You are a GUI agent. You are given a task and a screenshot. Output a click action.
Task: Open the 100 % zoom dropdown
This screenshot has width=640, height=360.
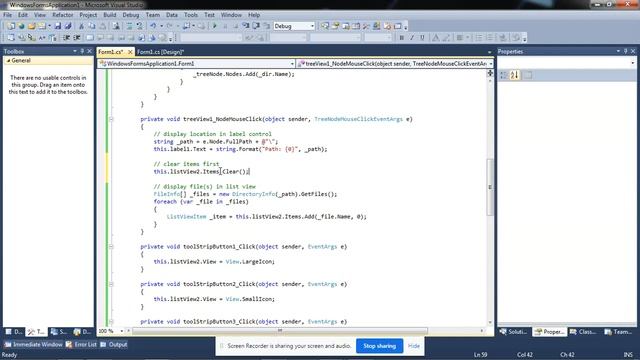click(122, 331)
